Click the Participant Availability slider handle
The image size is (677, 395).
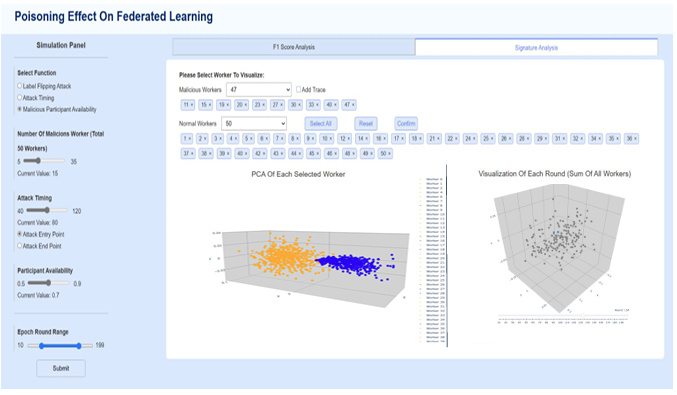point(48,283)
